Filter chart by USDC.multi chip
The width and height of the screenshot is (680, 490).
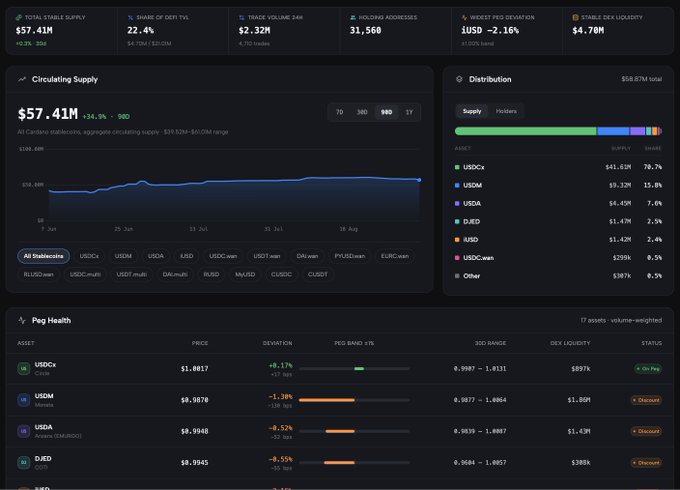pyautogui.click(x=85, y=274)
